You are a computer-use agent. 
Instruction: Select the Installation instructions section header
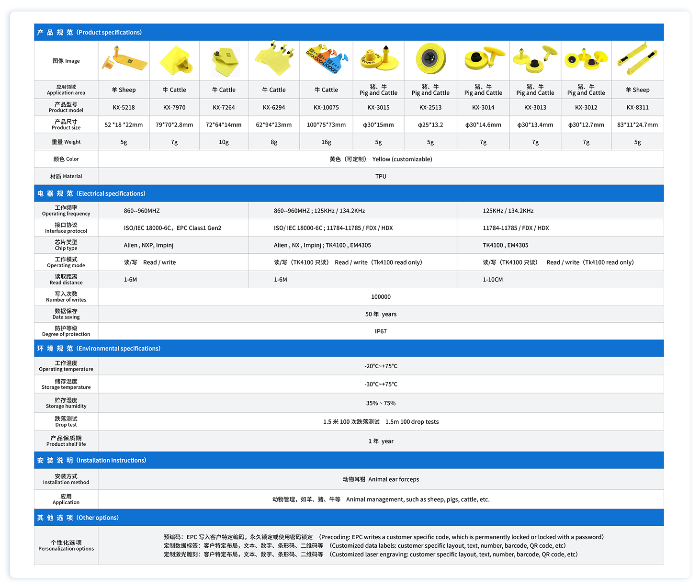click(x=91, y=460)
